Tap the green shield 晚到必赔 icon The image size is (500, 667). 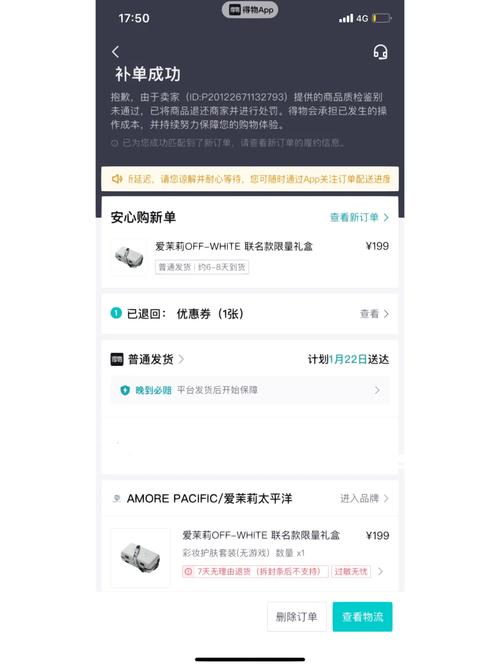point(125,390)
